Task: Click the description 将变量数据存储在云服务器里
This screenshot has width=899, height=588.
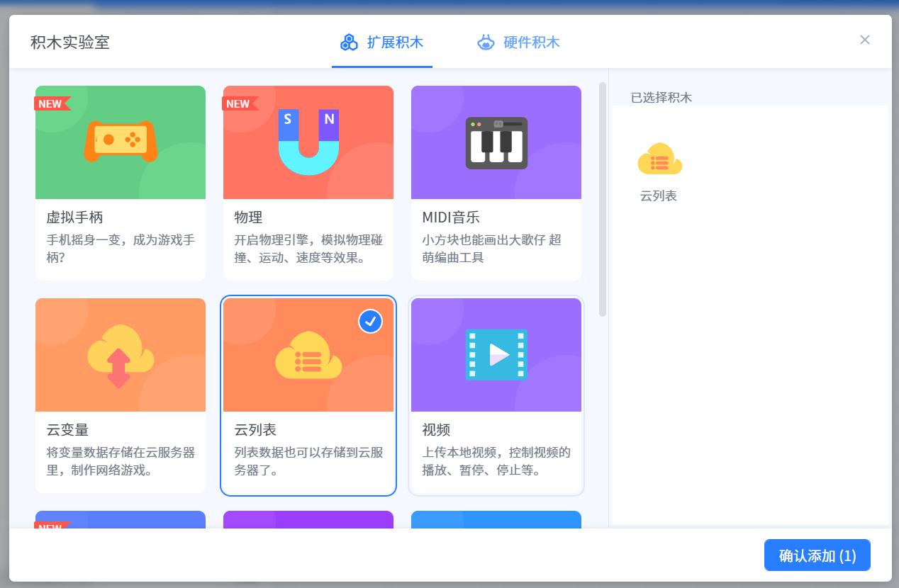Action: (121, 461)
